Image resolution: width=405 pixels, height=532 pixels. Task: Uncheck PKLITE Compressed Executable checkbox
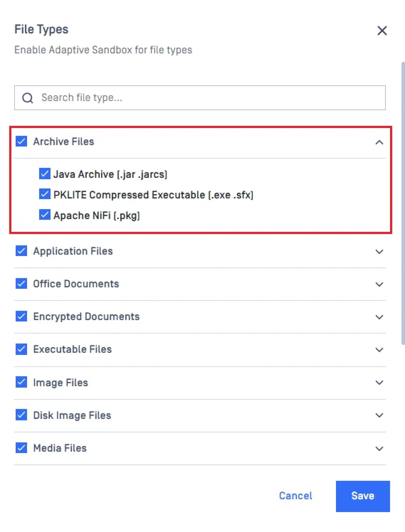pos(45,194)
